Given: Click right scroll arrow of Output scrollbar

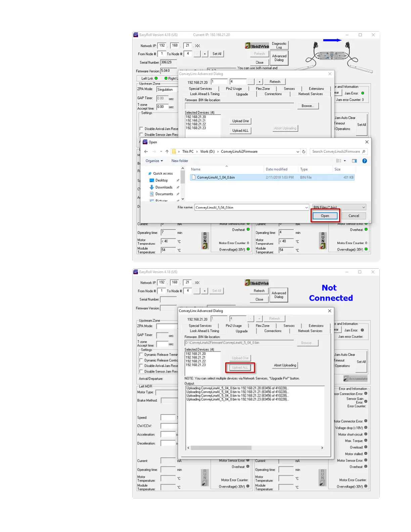Looking at the screenshot, I should click(322, 448).
